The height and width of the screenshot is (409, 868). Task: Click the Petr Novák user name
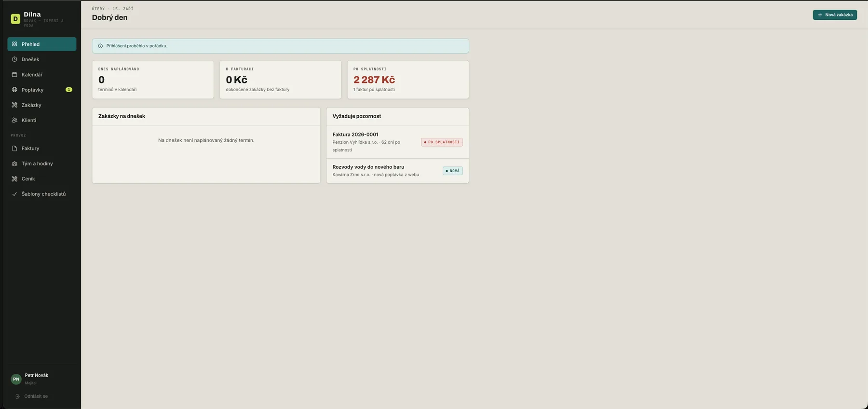pos(37,375)
